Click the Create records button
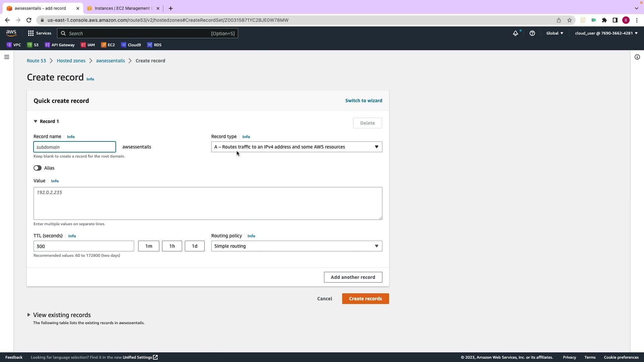The height and width of the screenshot is (362, 644). tap(365, 299)
